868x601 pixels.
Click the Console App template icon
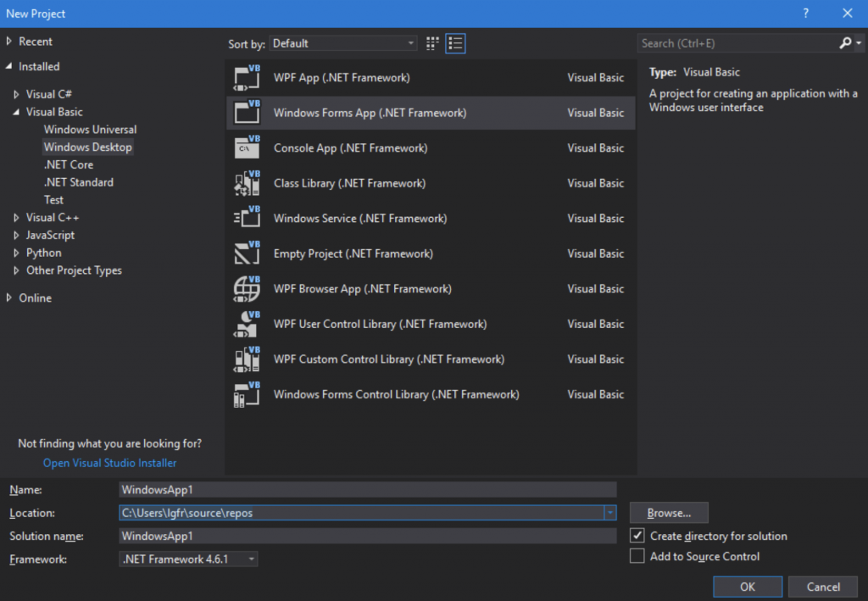tap(246, 147)
